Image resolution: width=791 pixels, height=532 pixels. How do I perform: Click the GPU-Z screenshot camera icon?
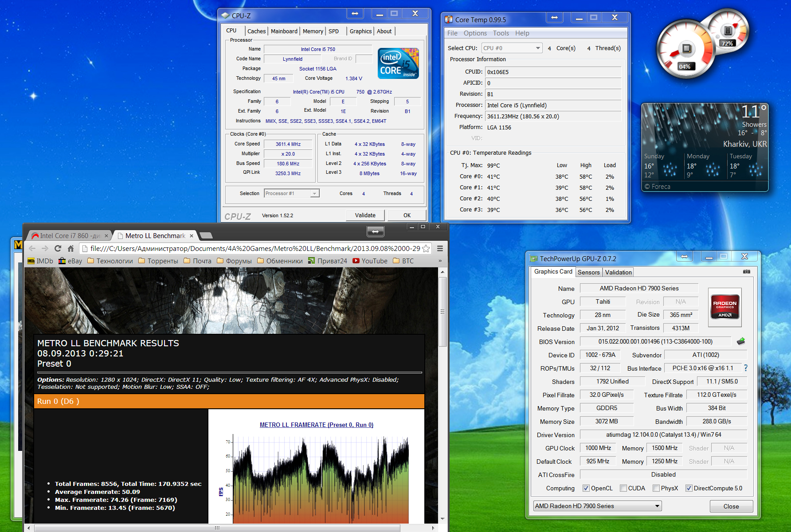coord(747,272)
